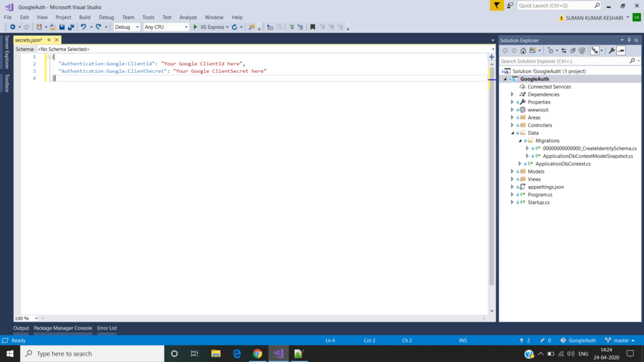This screenshot has height=362, width=644.
Task: Open the Toolbox side tab
Action: pyautogui.click(x=6, y=84)
